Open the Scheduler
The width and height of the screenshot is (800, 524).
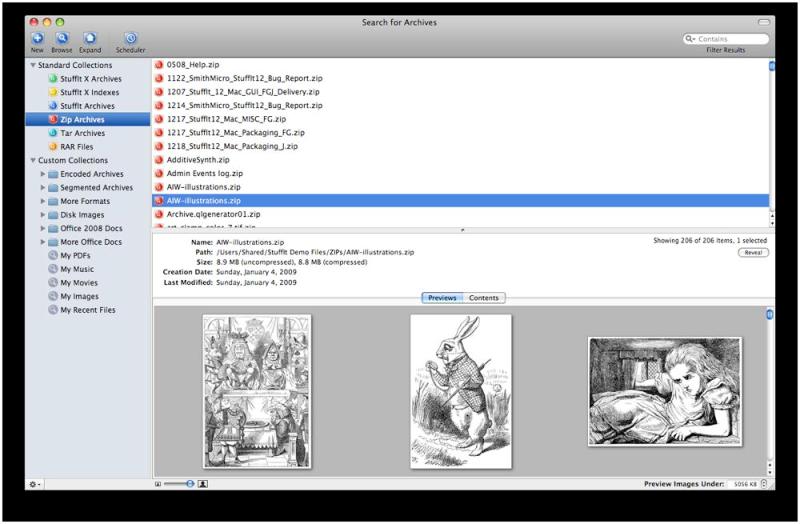(130, 38)
